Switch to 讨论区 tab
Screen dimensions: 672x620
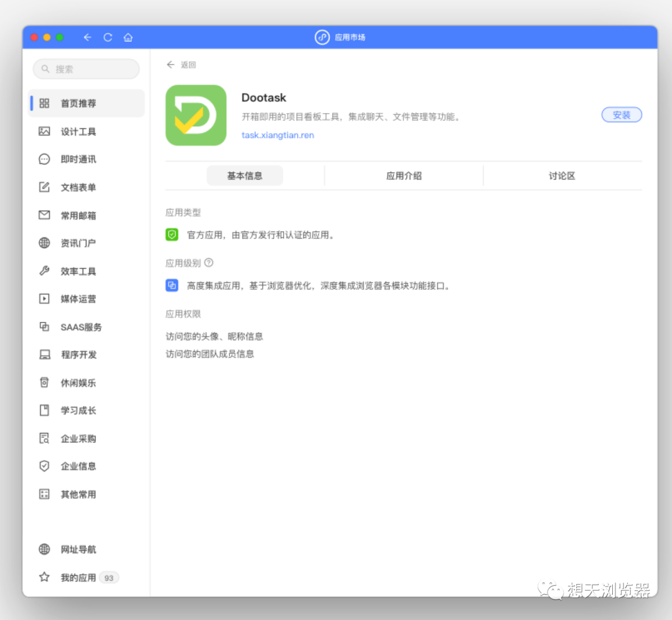(x=562, y=175)
